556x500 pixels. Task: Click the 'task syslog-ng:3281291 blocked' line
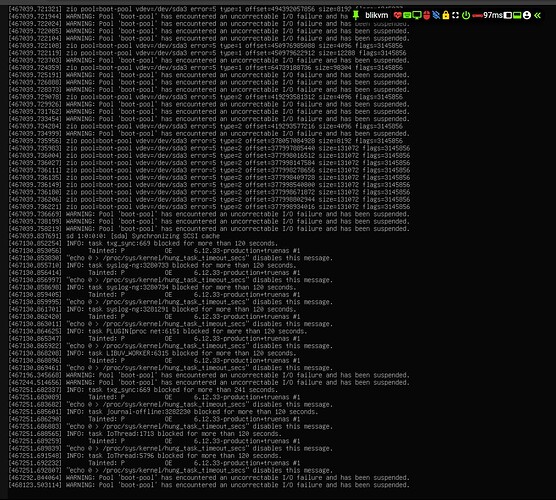coord(152,309)
